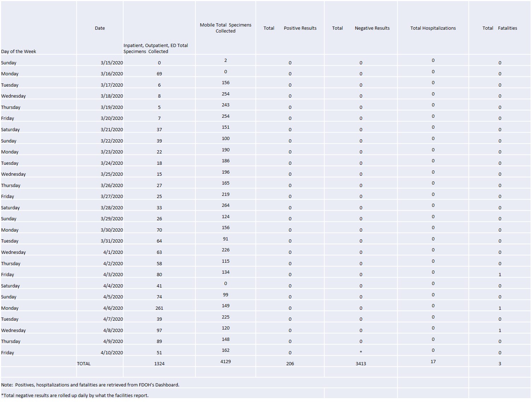Image resolution: width=532 pixels, height=402 pixels.
Task: Select the TOTAL row label
Action: point(84,363)
